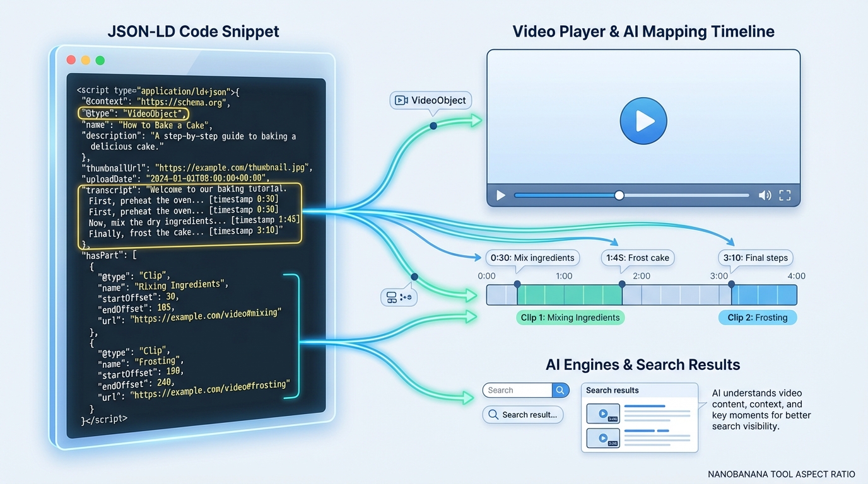Click the schema clip badge beside the timeline
The width and height of the screenshot is (868, 484).
(x=399, y=296)
